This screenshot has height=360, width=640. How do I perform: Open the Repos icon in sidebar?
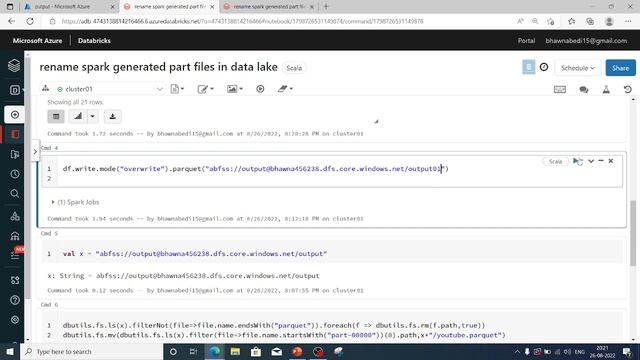click(x=15, y=154)
